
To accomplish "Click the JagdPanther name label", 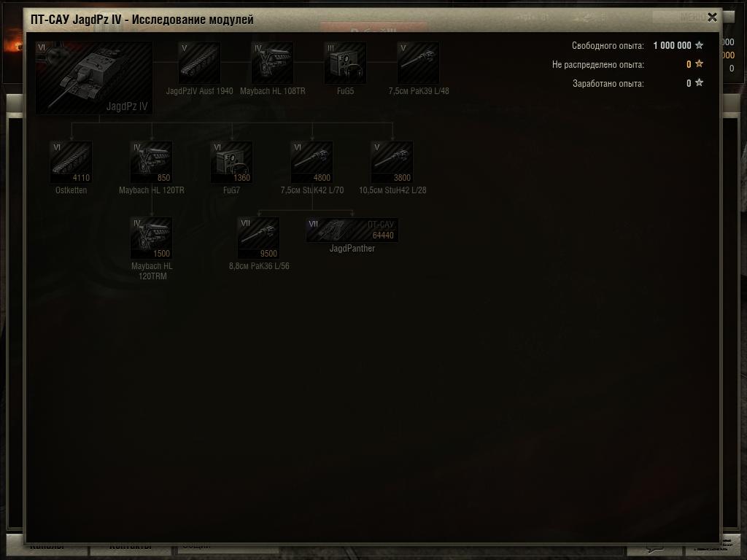I will 352,248.
